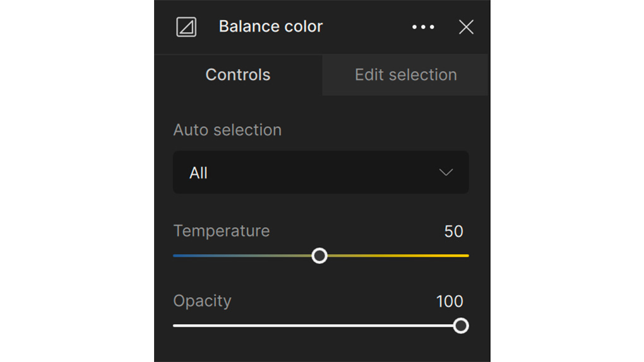Image resolution: width=644 pixels, height=362 pixels.
Task: Click the Temperature label
Action: pyautogui.click(x=222, y=231)
